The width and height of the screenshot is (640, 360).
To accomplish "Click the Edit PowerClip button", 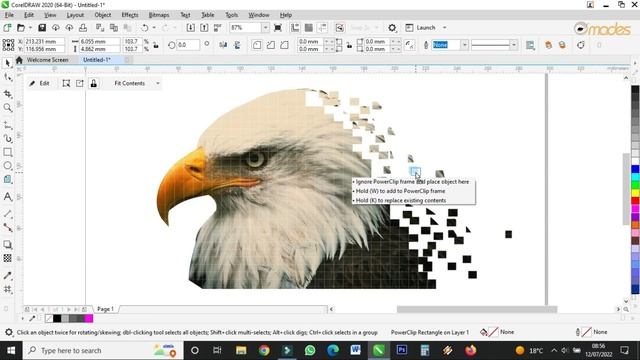I will [x=40, y=83].
